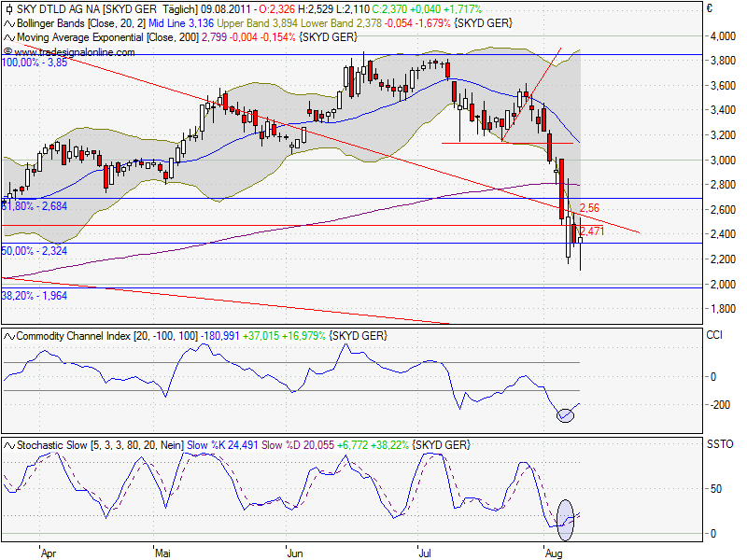
Task: Click the Mai month label on time axis
Action: tap(162, 553)
